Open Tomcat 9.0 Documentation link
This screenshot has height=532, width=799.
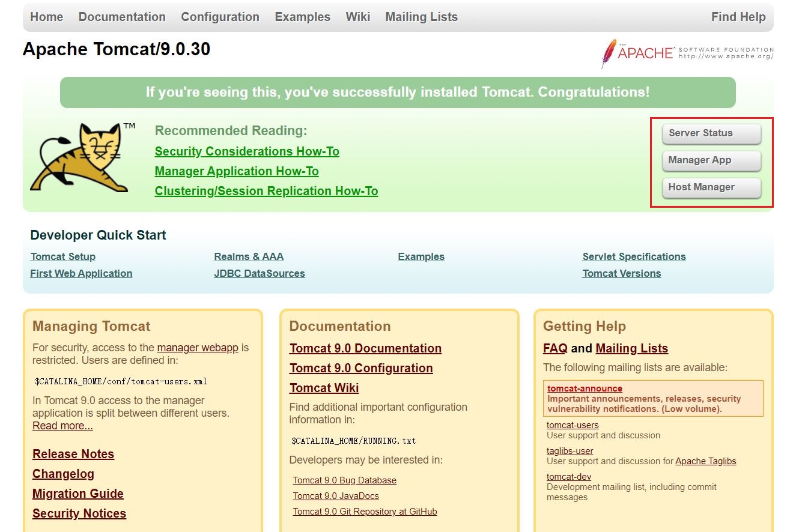[365, 348]
